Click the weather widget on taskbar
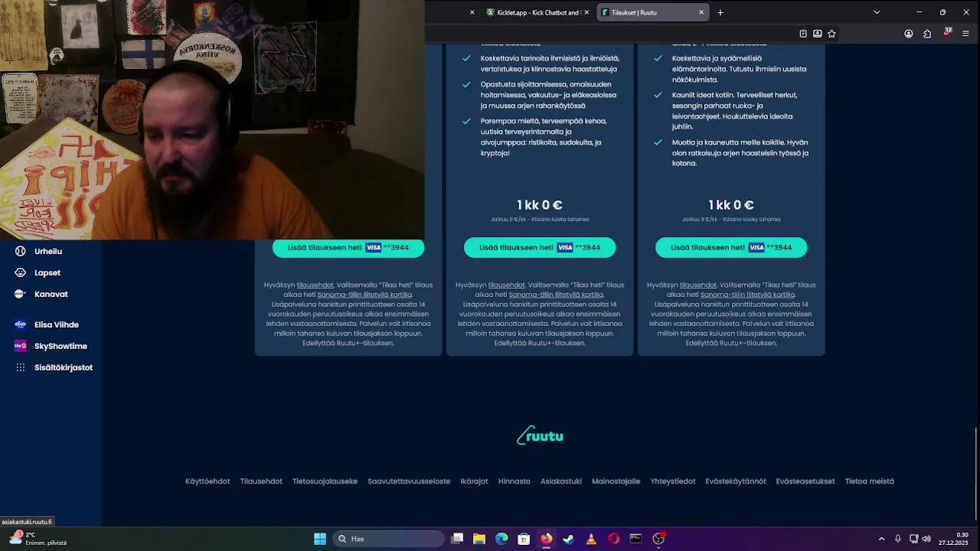This screenshot has width=980, height=551. click(38, 539)
